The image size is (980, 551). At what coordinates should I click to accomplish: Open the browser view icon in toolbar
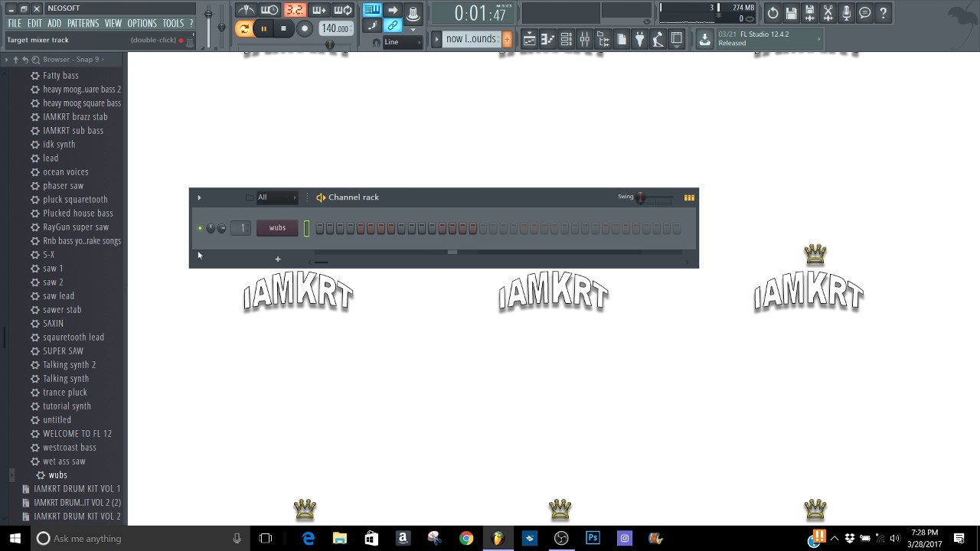(x=603, y=39)
